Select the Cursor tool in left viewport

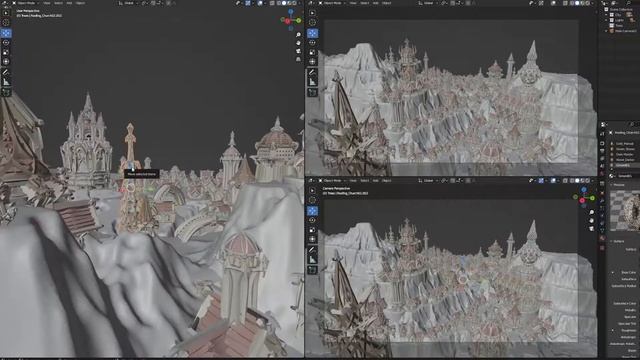tap(6, 22)
